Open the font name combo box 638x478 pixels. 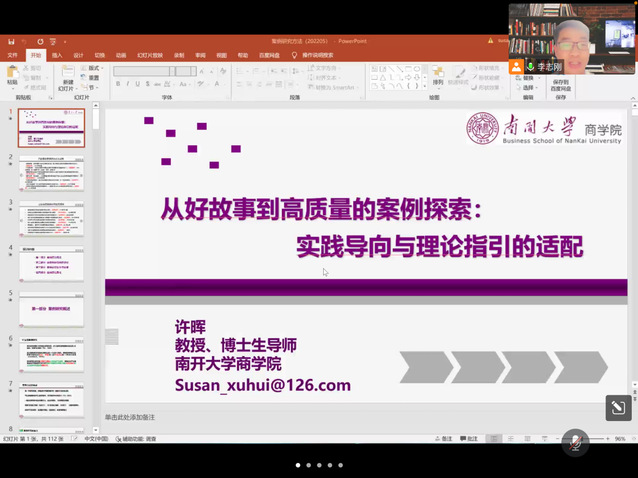(140, 71)
